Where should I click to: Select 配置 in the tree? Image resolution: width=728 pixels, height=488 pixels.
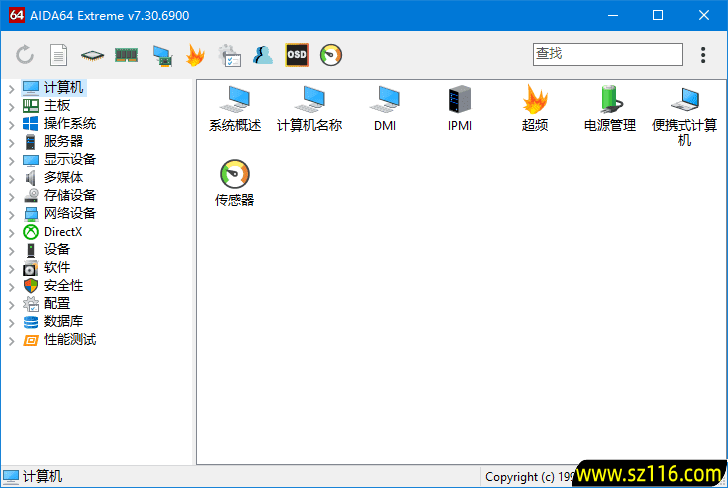(57, 303)
